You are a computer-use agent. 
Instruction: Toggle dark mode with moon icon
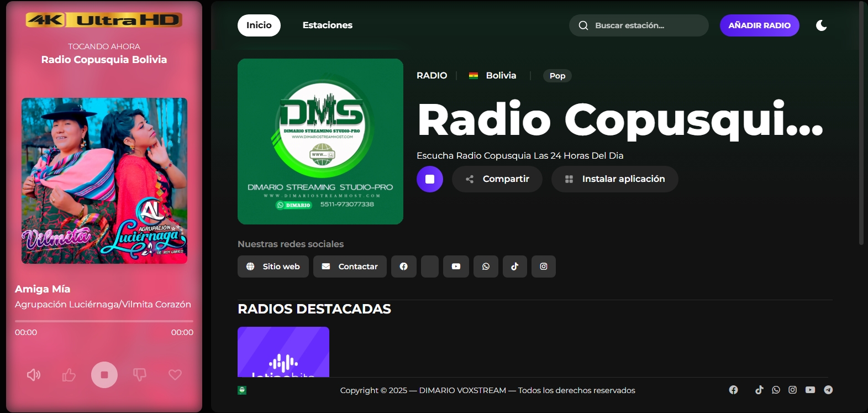click(x=822, y=25)
